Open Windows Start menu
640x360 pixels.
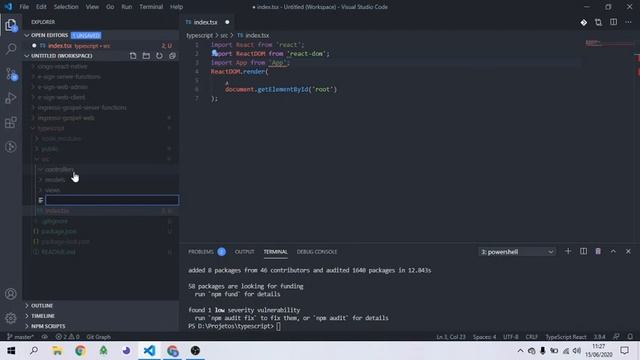point(11,351)
